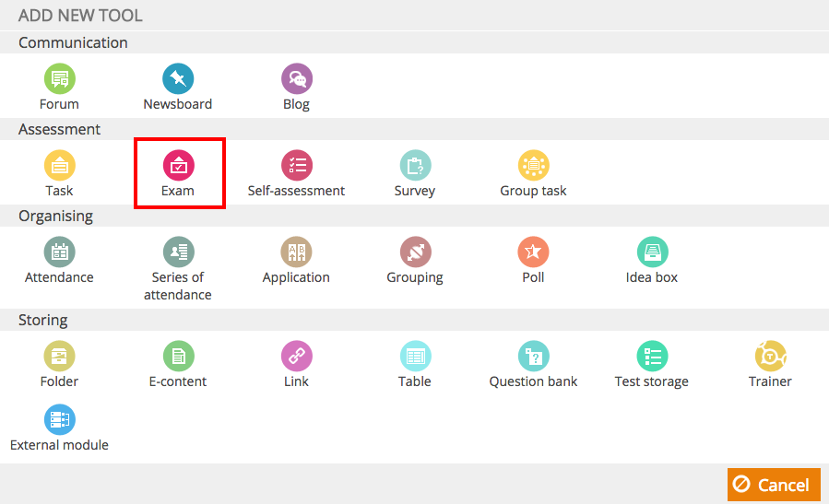Choose the Question bank icon
829x504 pixels.
tap(534, 356)
